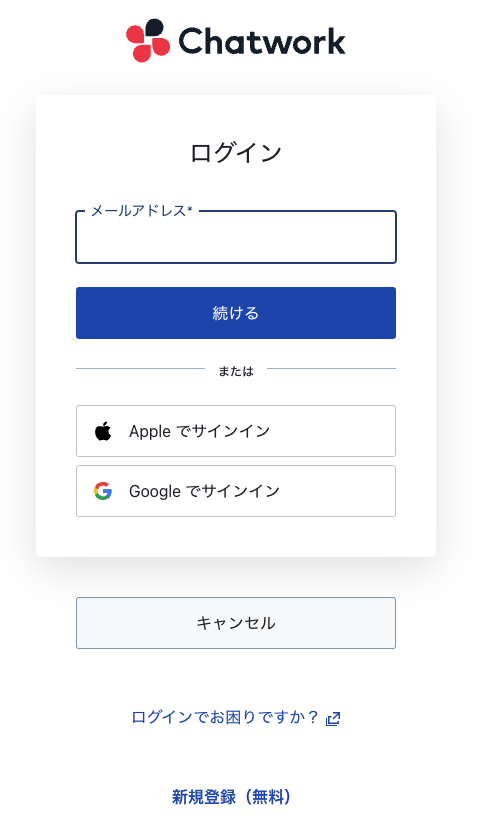Click the dark navy petal of the Chatwork logo
483x827 pixels.
[154, 28]
